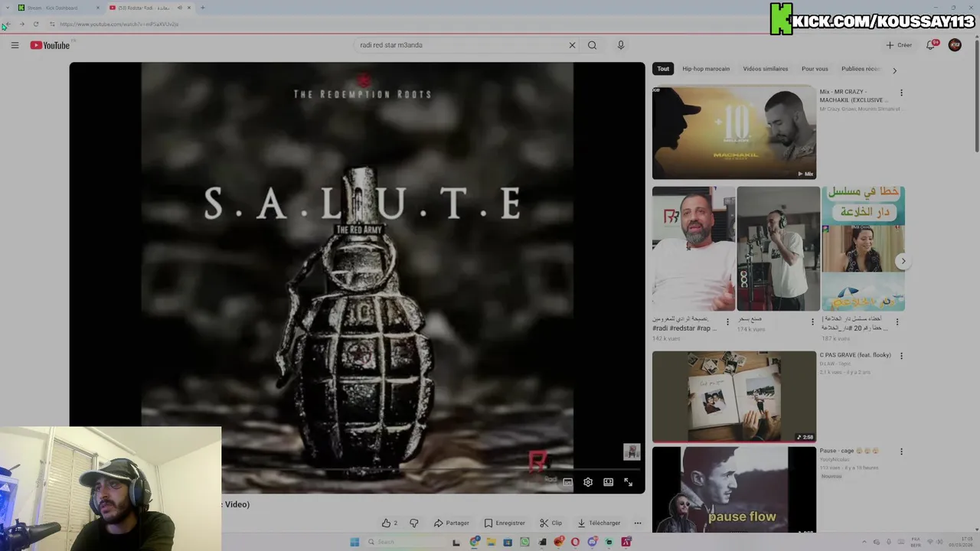Select the Tout filter chip
This screenshot has width=980, height=551.
click(663, 69)
